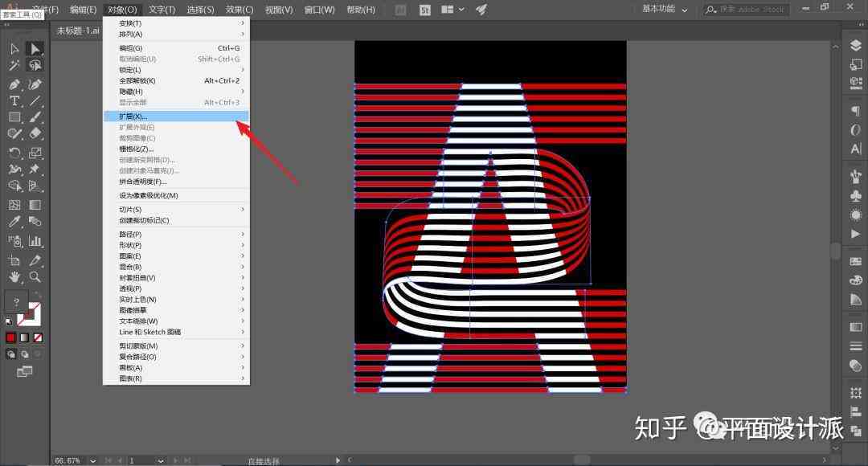Open 变换(T) Transform submenu
Image resolution: width=868 pixels, height=466 pixels.
click(x=176, y=23)
